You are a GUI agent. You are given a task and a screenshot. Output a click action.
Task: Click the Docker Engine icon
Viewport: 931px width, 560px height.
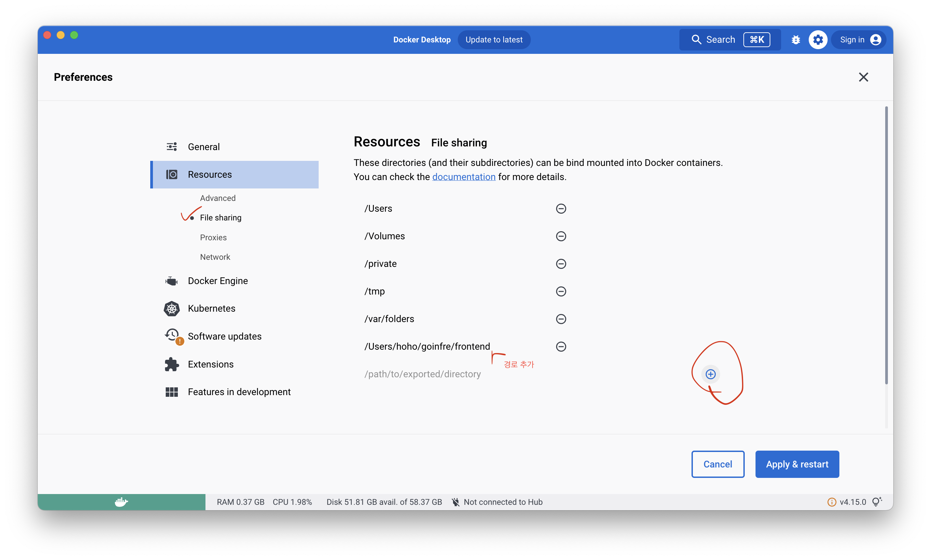171,281
